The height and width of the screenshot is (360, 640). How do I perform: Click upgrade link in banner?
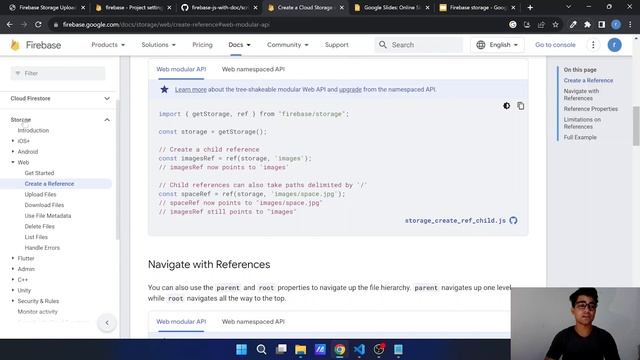tap(350, 89)
